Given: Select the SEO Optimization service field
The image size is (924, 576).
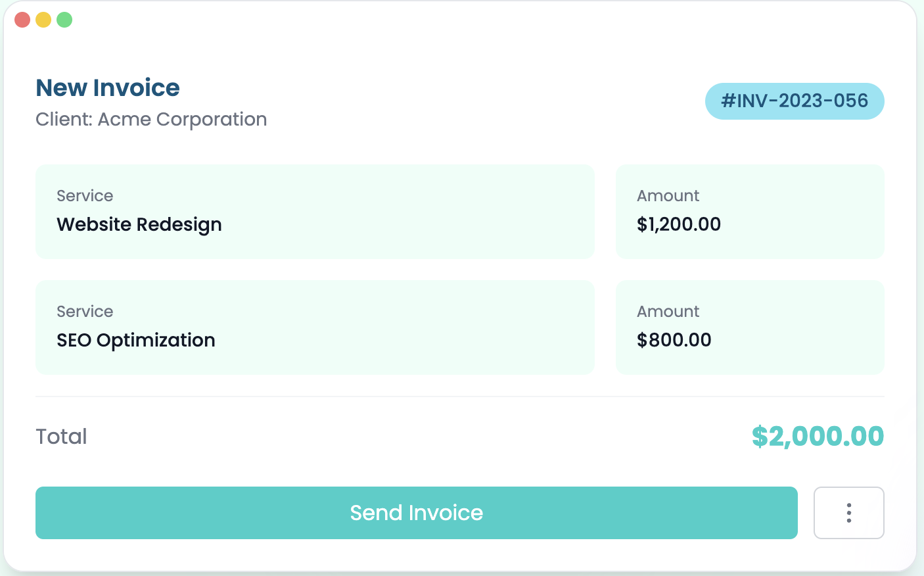Looking at the screenshot, I should pyautogui.click(x=135, y=340).
